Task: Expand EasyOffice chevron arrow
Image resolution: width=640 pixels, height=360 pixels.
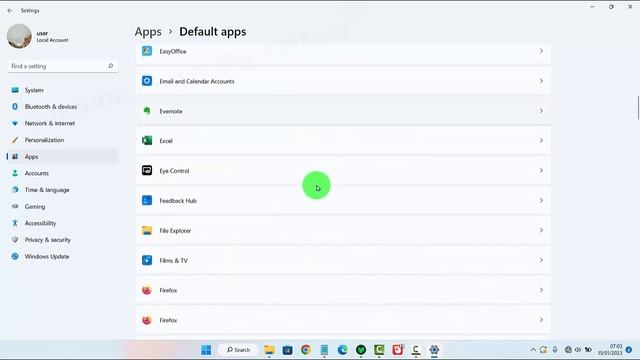Action: 541,51
